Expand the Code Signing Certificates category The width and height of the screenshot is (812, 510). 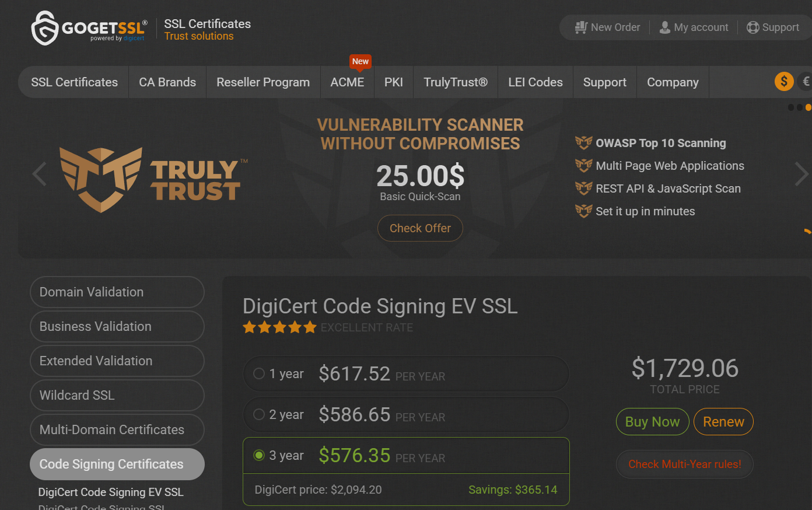click(x=117, y=464)
